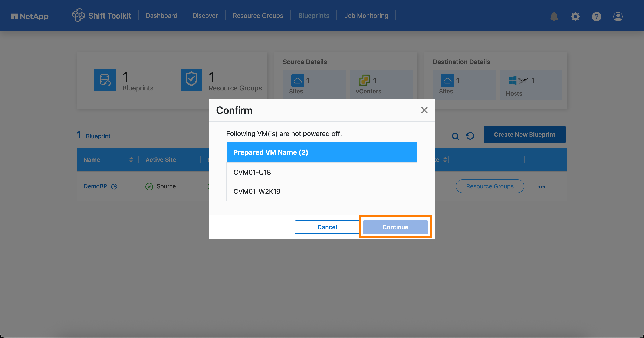Open the settings gear icon
644x338 pixels.
pyautogui.click(x=575, y=16)
